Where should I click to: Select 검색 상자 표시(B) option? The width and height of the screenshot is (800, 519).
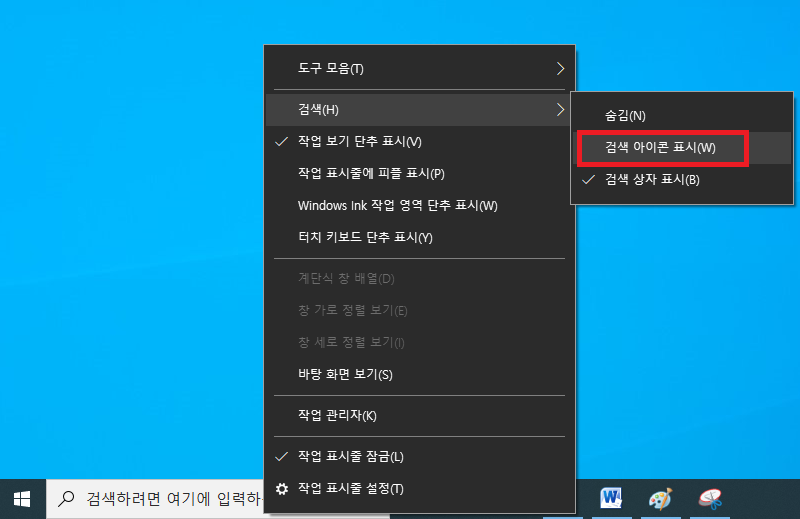(x=682, y=180)
